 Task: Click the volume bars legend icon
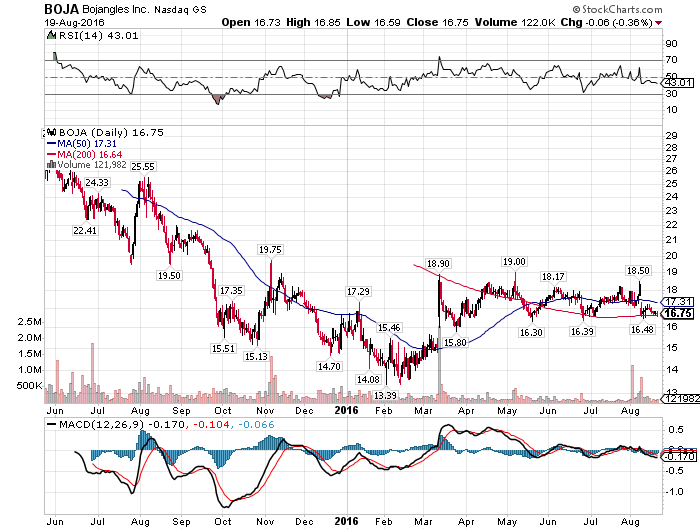coord(51,165)
